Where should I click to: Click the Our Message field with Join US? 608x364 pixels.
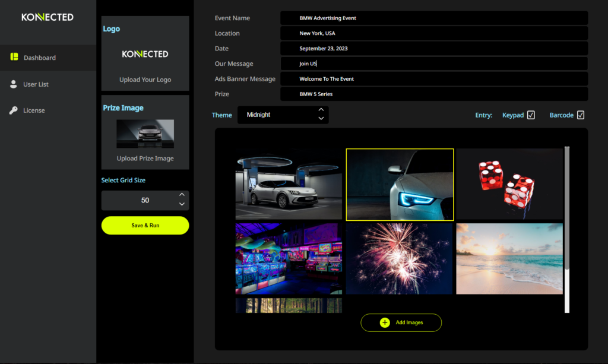(434, 64)
